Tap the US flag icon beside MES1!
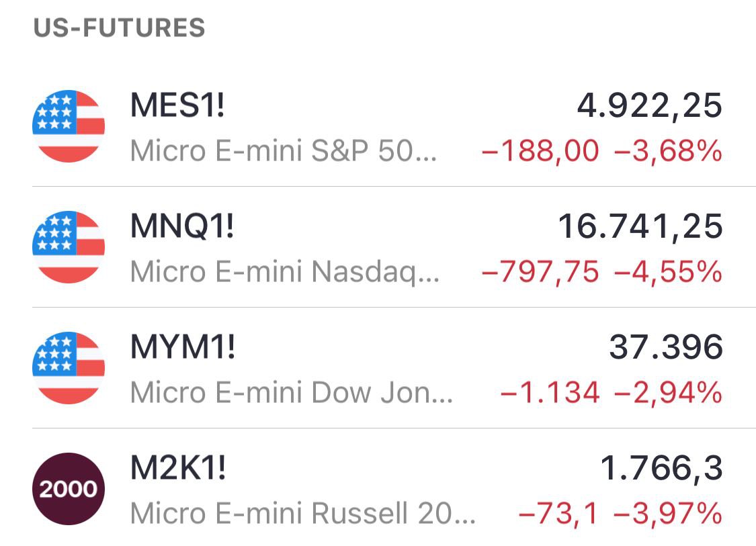This screenshot has height=546, width=756. (69, 126)
